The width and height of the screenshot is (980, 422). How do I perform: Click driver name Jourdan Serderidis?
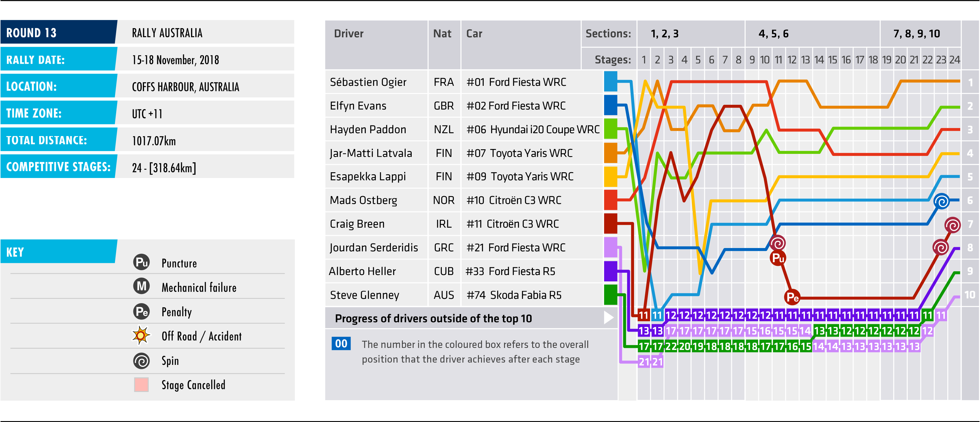click(374, 248)
